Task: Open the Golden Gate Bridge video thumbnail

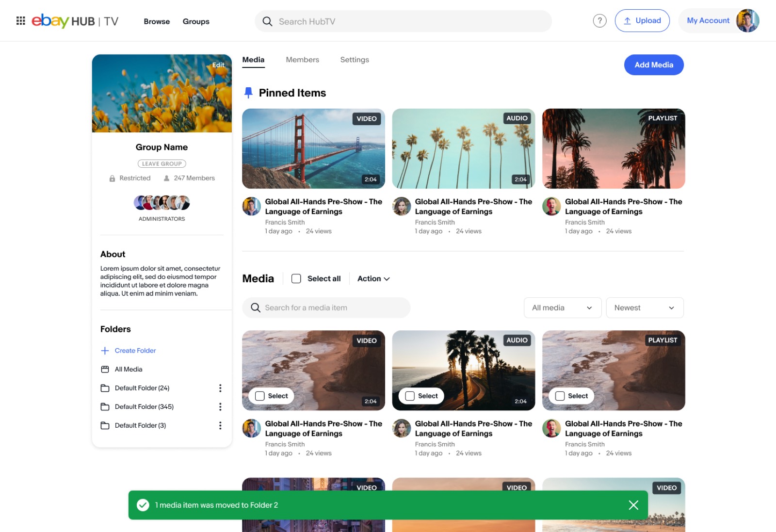Action: 313,148
